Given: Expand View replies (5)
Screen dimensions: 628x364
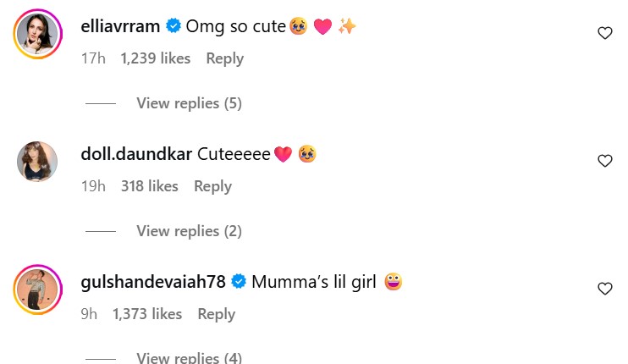Looking at the screenshot, I should (x=189, y=103).
